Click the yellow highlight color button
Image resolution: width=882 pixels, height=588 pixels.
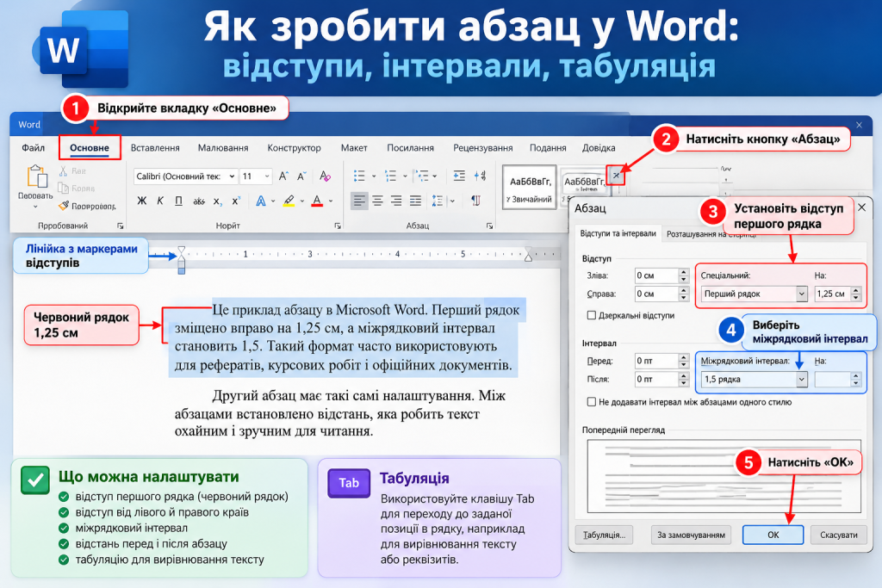click(289, 201)
